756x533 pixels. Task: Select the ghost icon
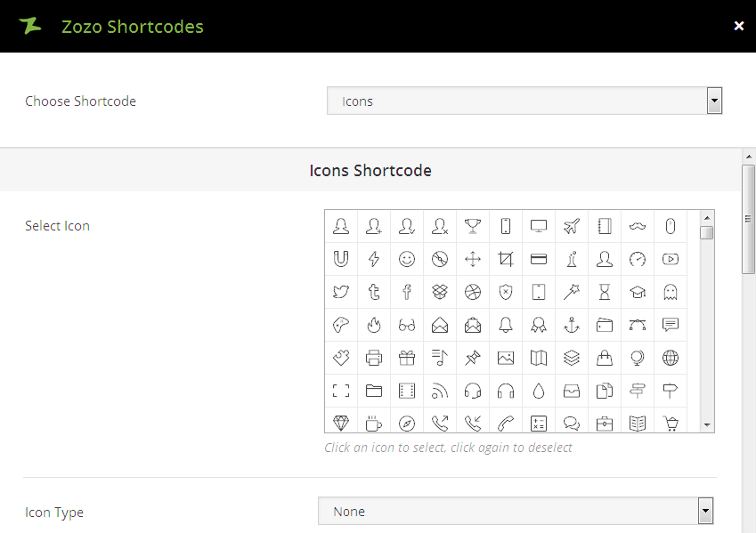671,292
